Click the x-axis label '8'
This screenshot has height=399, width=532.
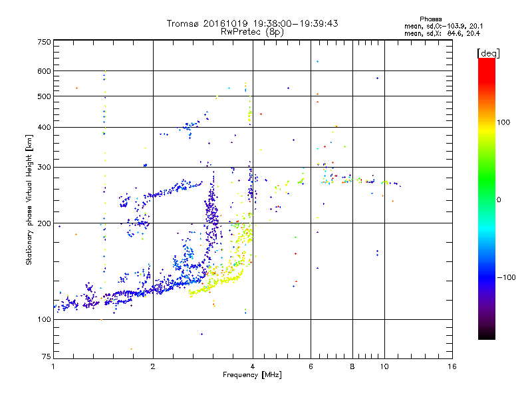[352, 366]
